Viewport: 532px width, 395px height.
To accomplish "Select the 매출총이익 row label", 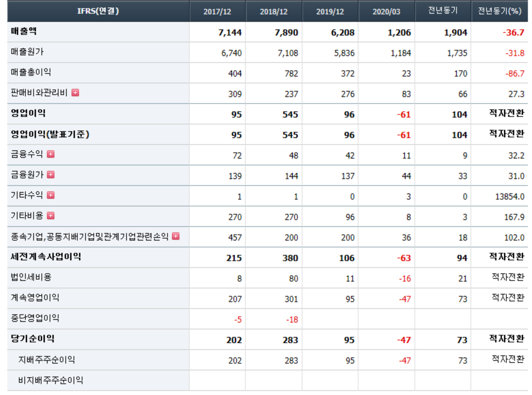I will [31, 72].
